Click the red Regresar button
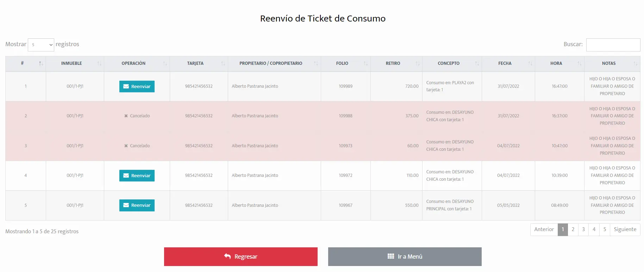The width and height of the screenshot is (644, 272). tap(241, 256)
